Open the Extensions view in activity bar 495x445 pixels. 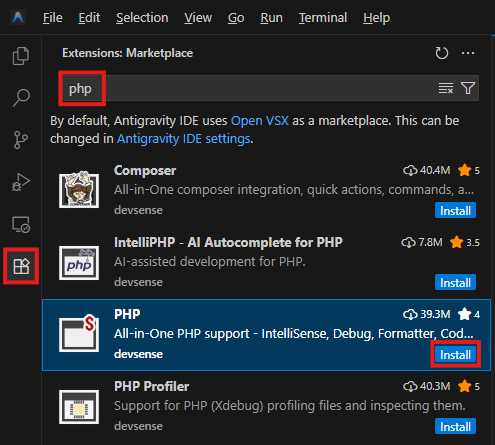coord(21,266)
